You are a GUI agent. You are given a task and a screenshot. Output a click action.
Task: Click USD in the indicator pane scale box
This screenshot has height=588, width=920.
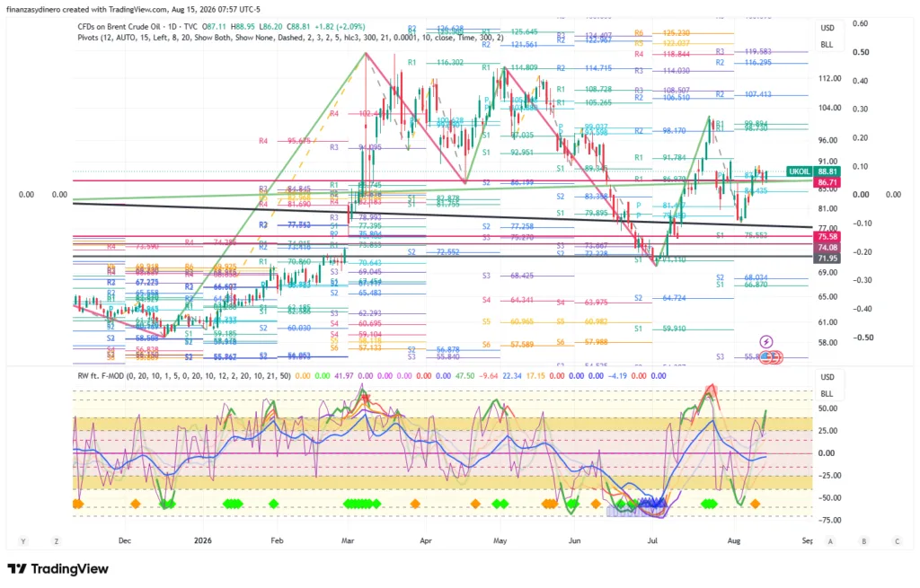tap(827, 377)
